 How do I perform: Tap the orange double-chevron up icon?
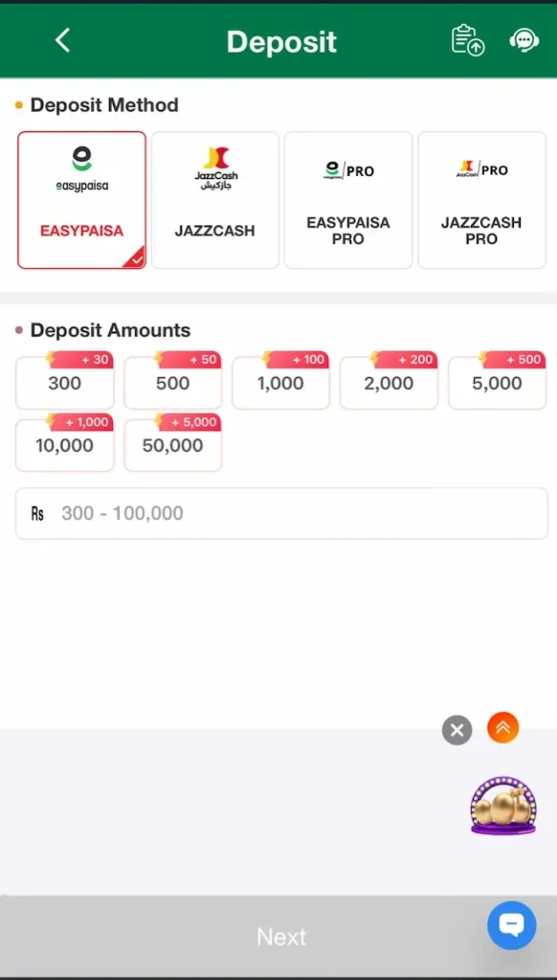[x=503, y=727]
